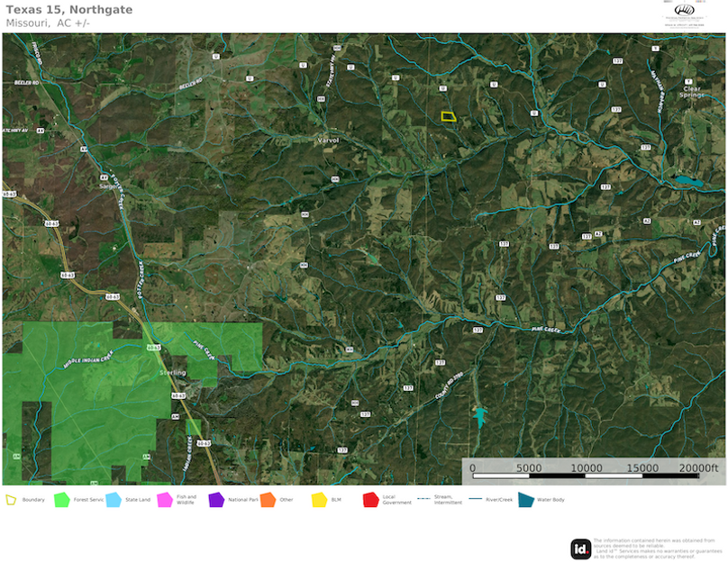Click the pink Fish and Wildlife icon
Viewport: 728px width, 562px height.
pos(164,499)
